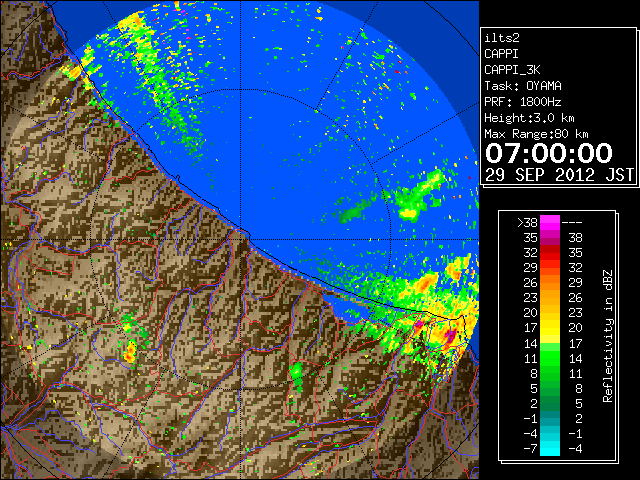Click the 'Task: OYAMA' line

tap(523, 86)
